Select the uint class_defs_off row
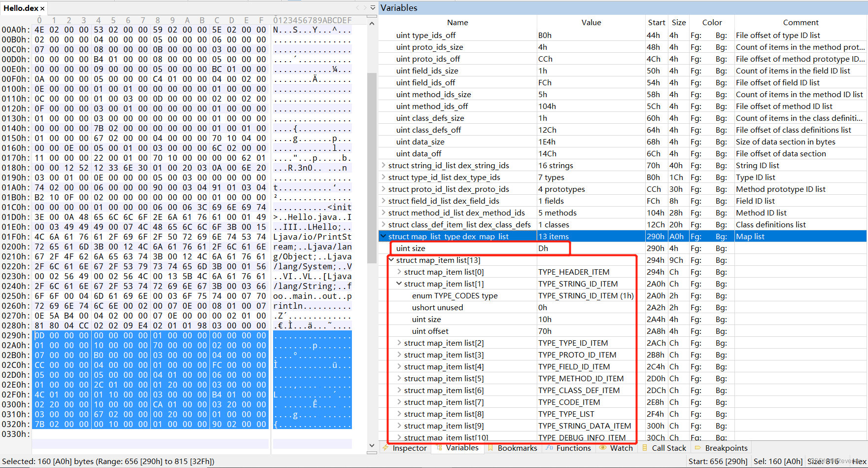The width and height of the screenshot is (868, 468). click(x=623, y=130)
